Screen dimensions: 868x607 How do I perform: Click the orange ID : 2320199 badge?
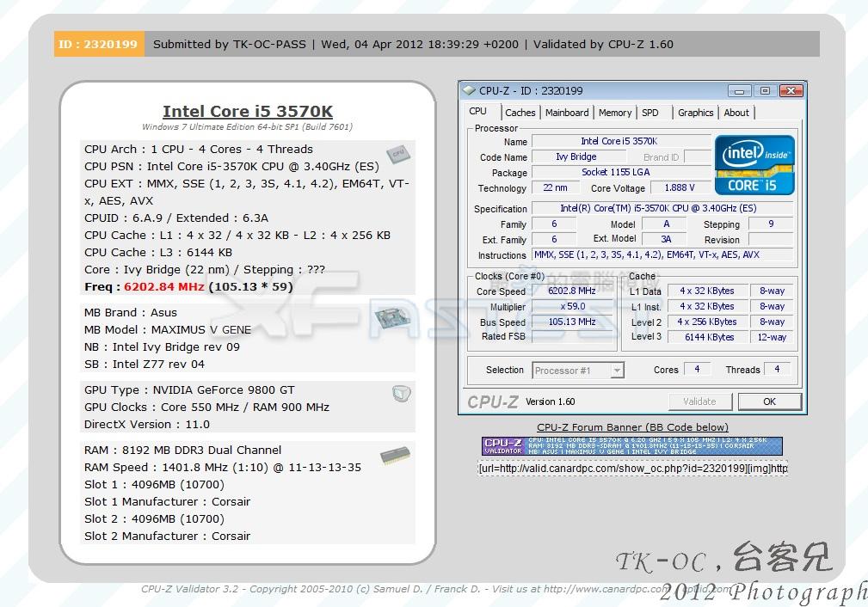(99, 44)
